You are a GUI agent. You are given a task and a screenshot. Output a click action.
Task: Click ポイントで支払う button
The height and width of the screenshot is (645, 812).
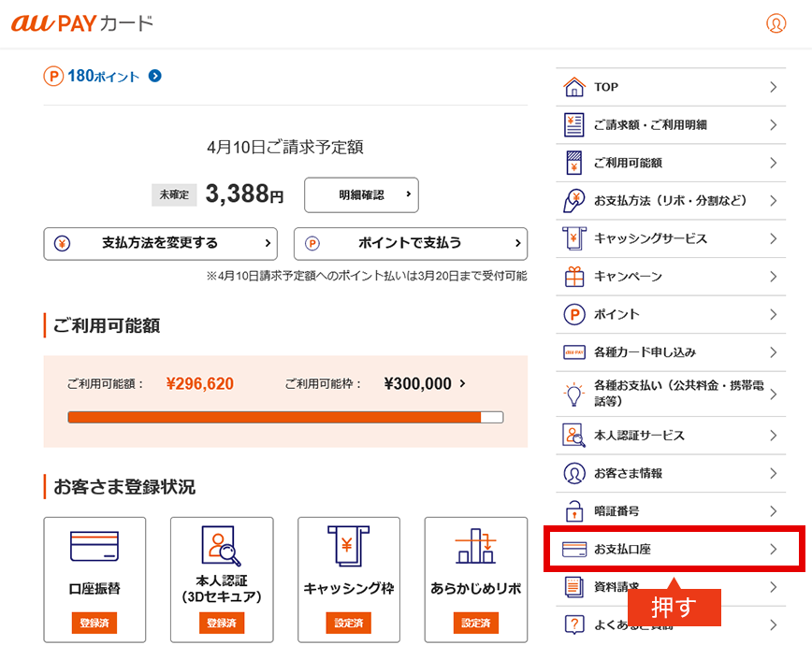click(x=410, y=243)
